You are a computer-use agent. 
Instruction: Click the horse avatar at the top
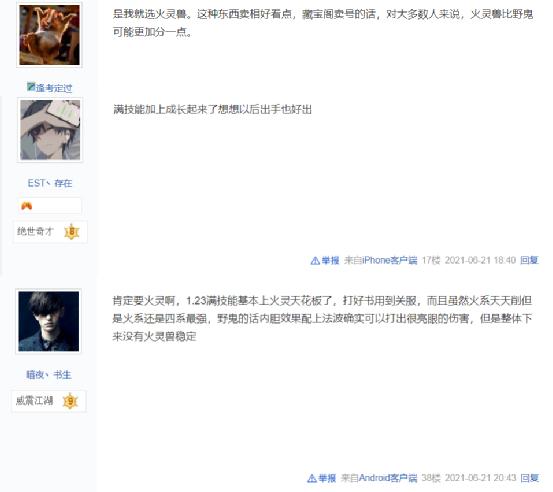click(x=49, y=35)
